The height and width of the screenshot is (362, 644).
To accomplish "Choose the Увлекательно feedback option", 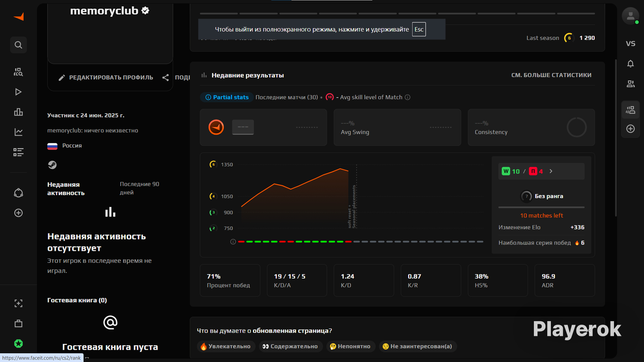I will point(226,346).
